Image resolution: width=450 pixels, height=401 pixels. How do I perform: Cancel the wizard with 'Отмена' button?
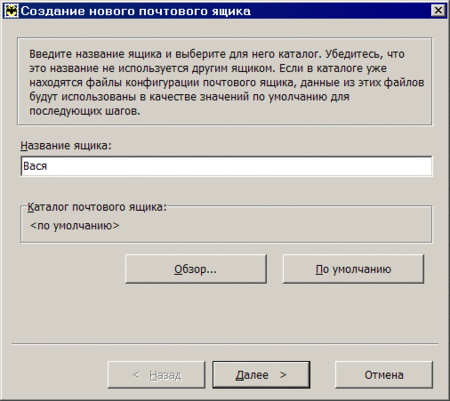point(384,375)
